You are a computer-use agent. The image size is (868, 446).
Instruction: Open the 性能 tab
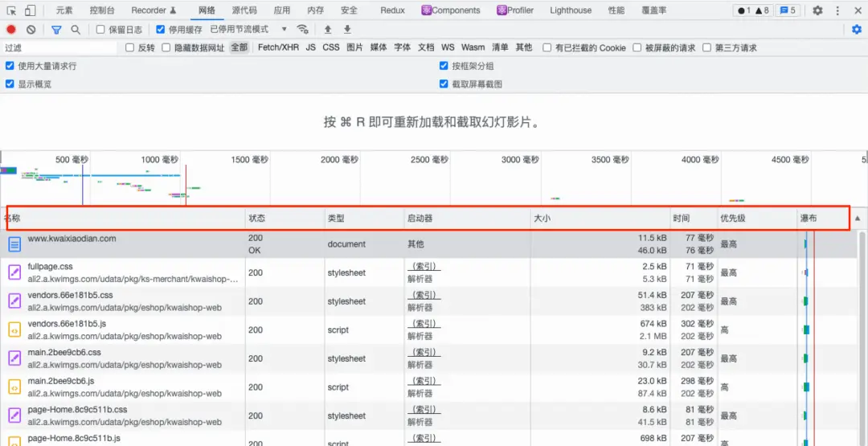[616, 10]
